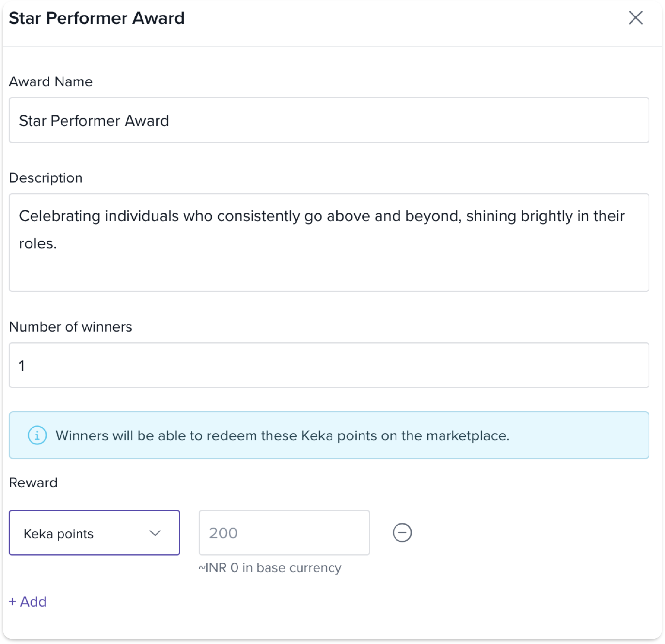The width and height of the screenshot is (665, 644).
Task: Remove the Keka points reward row
Action: tap(402, 532)
